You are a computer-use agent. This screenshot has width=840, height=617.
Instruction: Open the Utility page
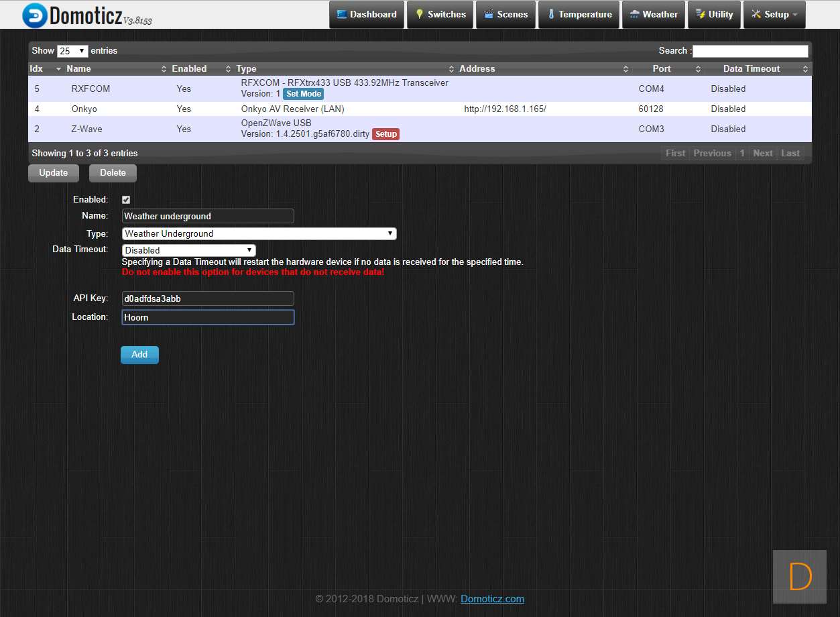714,15
